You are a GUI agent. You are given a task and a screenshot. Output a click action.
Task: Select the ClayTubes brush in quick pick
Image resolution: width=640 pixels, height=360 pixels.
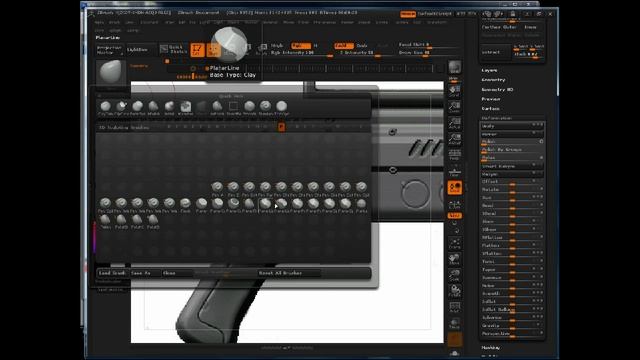(x=105, y=108)
